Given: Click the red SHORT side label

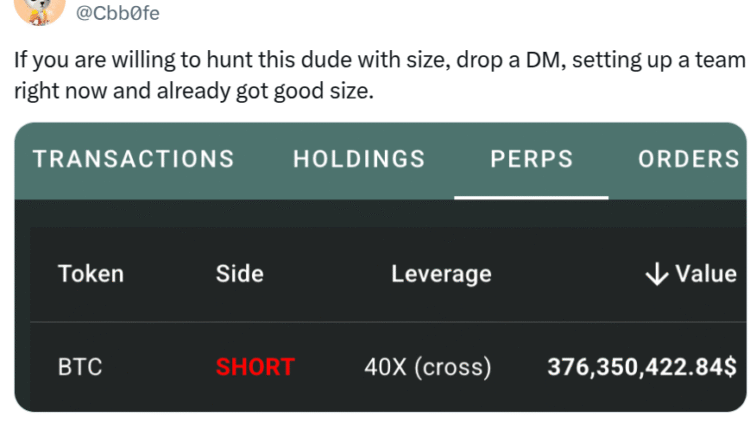Looking at the screenshot, I should [255, 367].
